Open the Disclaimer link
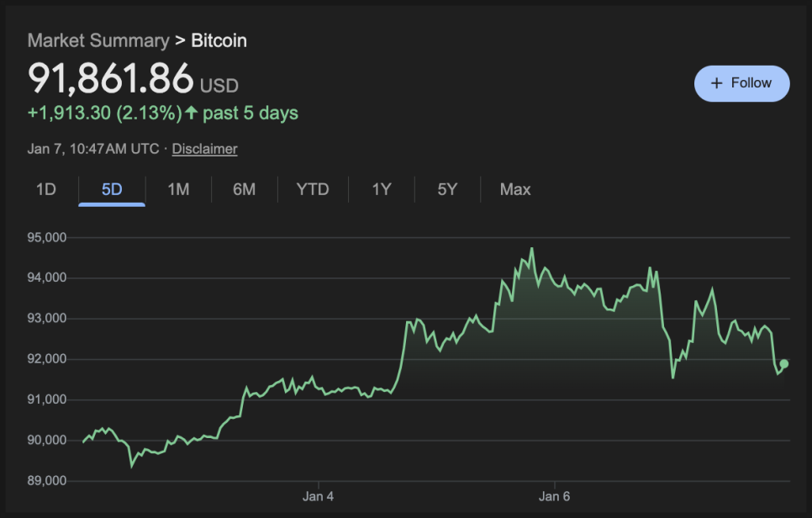 (204, 149)
